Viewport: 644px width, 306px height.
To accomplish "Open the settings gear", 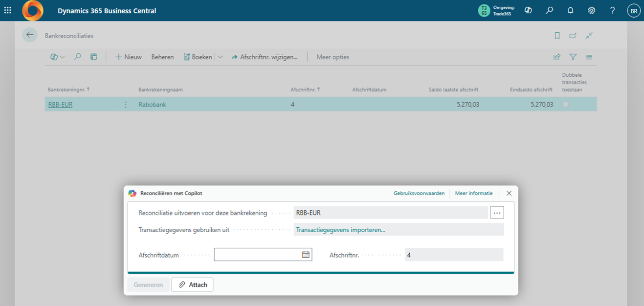I will (591, 10).
